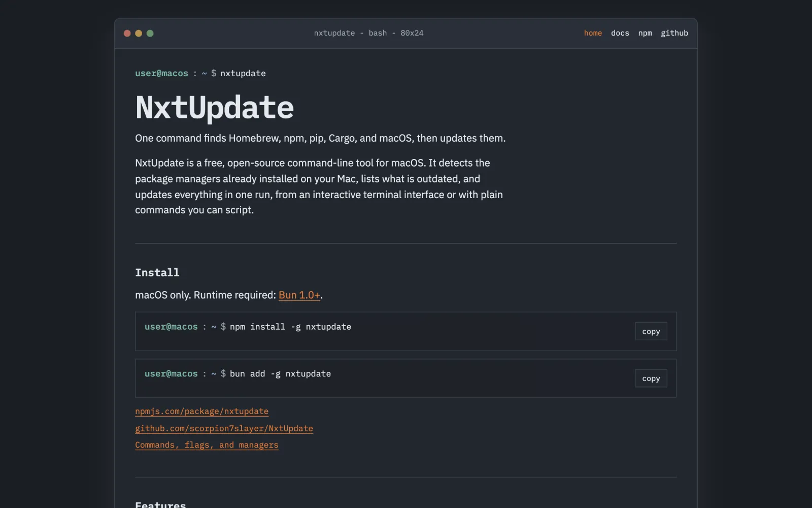
Task: Click the Install section heading
Action: pyautogui.click(x=157, y=272)
